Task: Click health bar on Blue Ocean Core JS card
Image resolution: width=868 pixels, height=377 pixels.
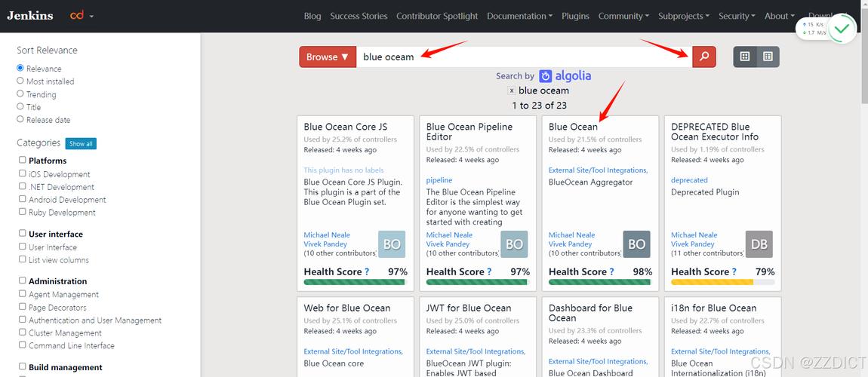Action: tap(356, 282)
